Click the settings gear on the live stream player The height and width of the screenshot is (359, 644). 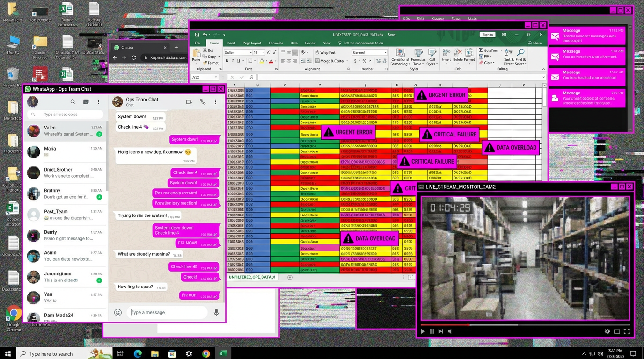607,331
